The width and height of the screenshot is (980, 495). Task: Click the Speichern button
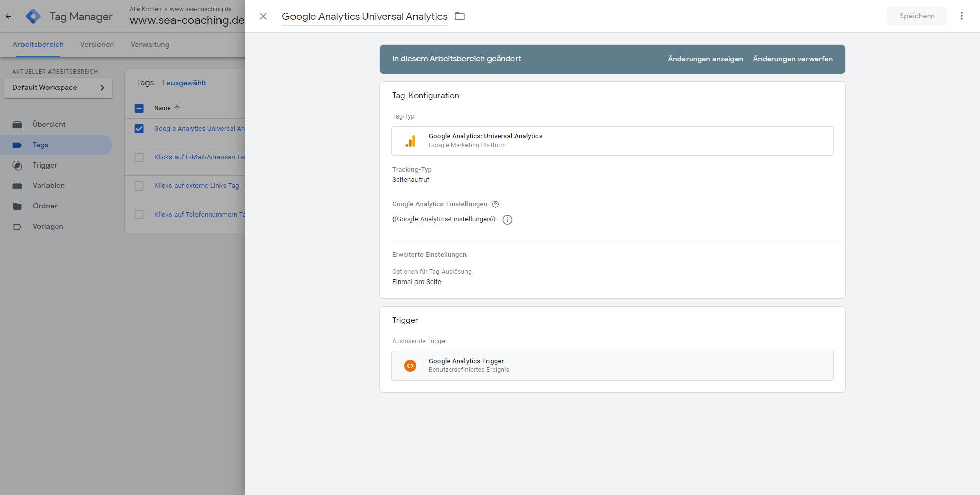click(917, 16)
